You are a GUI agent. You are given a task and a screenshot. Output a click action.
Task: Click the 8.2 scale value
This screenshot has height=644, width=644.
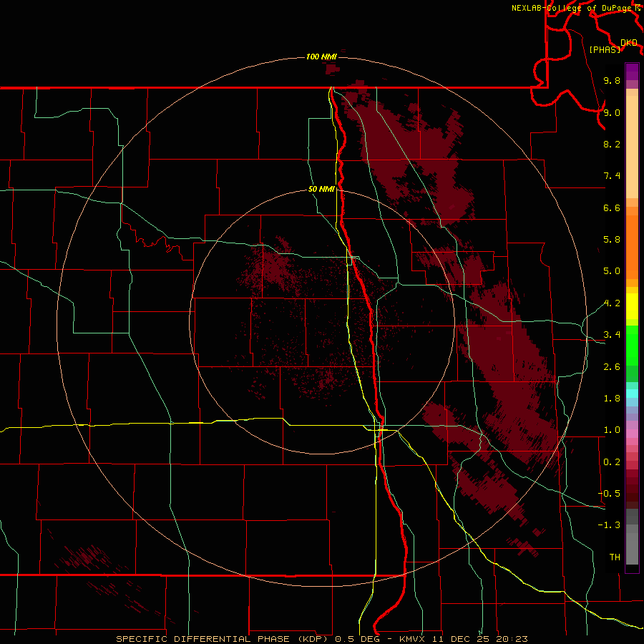[x=612, y=144]
